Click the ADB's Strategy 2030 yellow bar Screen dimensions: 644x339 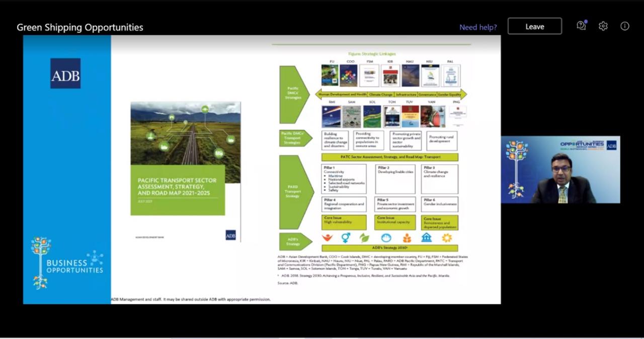pyautogui.click(x=390, y=248)
